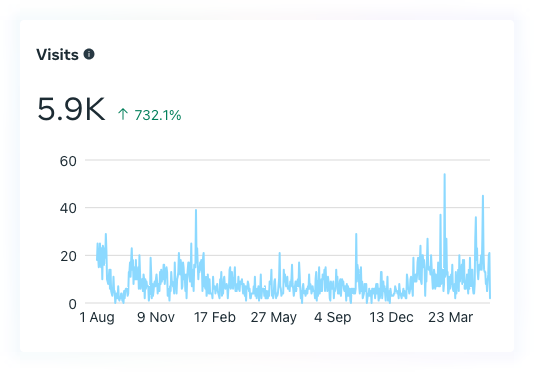The image size is (554, 392).
Task: Click the 5.9K total visits value
Action: (x=71, y=109)
